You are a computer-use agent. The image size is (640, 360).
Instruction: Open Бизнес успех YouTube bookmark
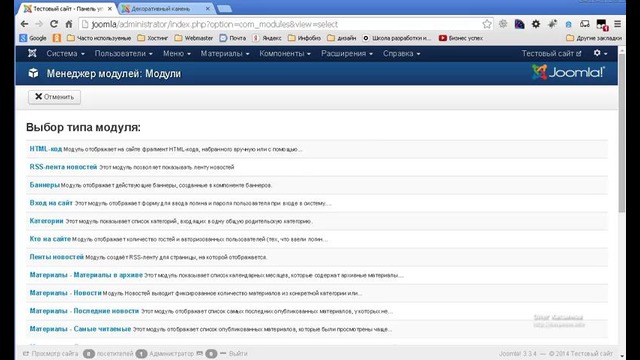click(461, 38)
